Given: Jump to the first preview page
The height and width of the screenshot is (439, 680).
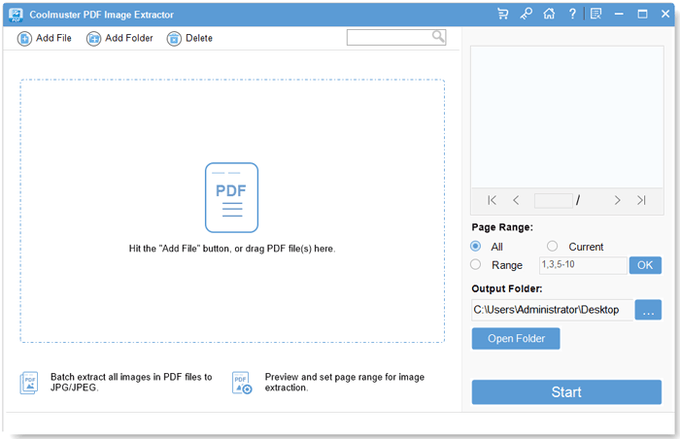Looking at the screenshot, I should [x=492, y=200].
